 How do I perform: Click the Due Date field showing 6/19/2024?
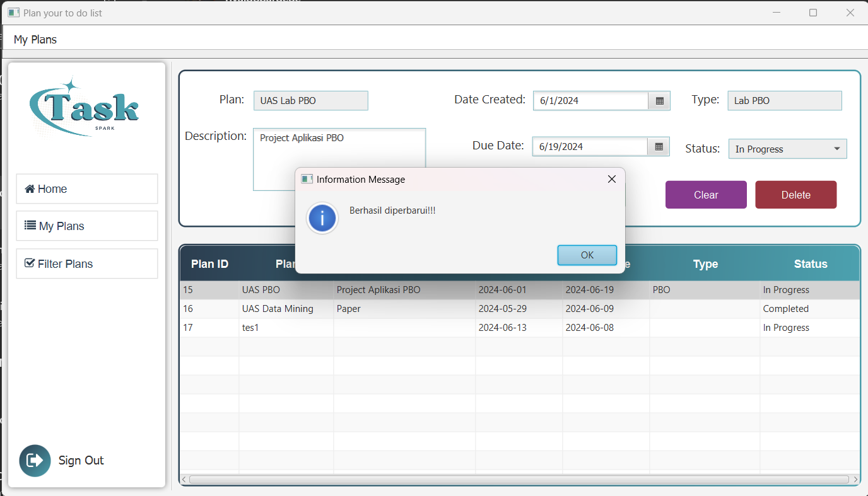(x=590, y=147)
